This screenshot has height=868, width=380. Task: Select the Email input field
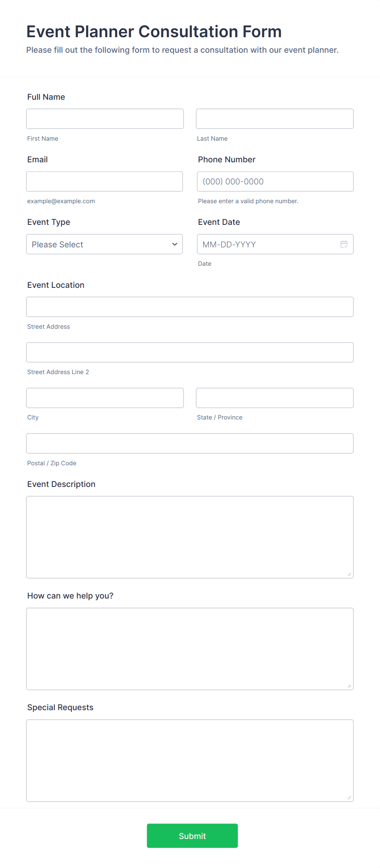point(104,181)
